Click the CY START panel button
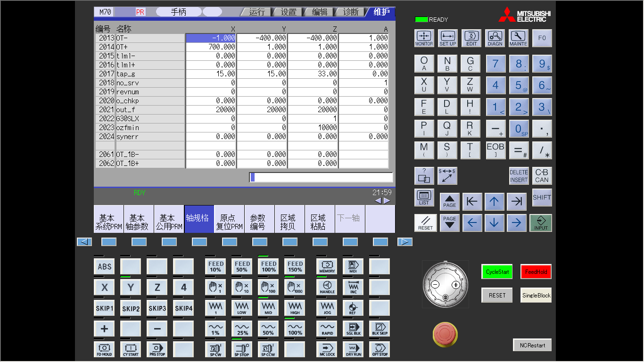The width and height of the screenshot is (644, 362). tap(131, 349)
